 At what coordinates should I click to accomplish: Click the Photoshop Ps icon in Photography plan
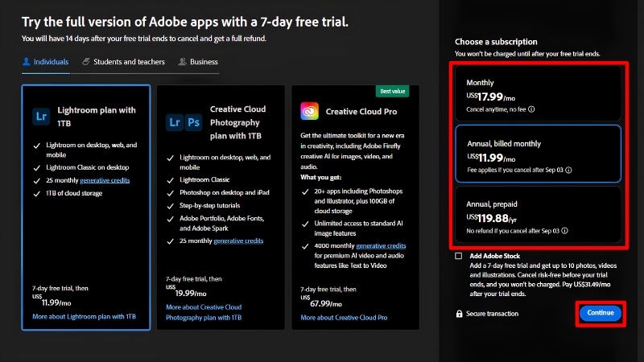coord(193,122)
